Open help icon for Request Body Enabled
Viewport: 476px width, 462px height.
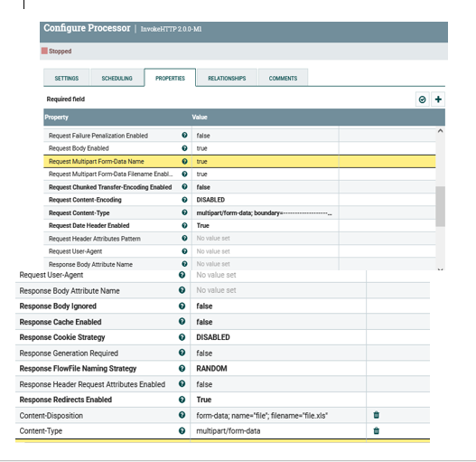(184, 148)
